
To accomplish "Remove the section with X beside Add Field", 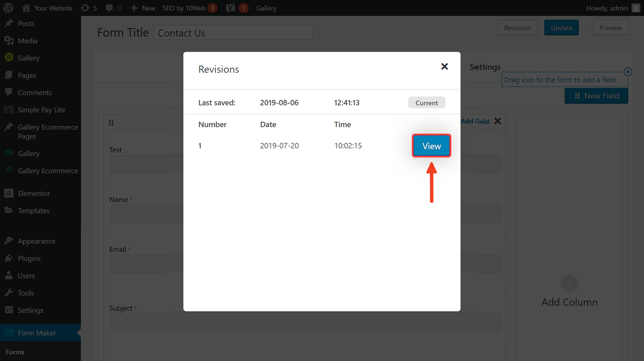I will 498,121.
